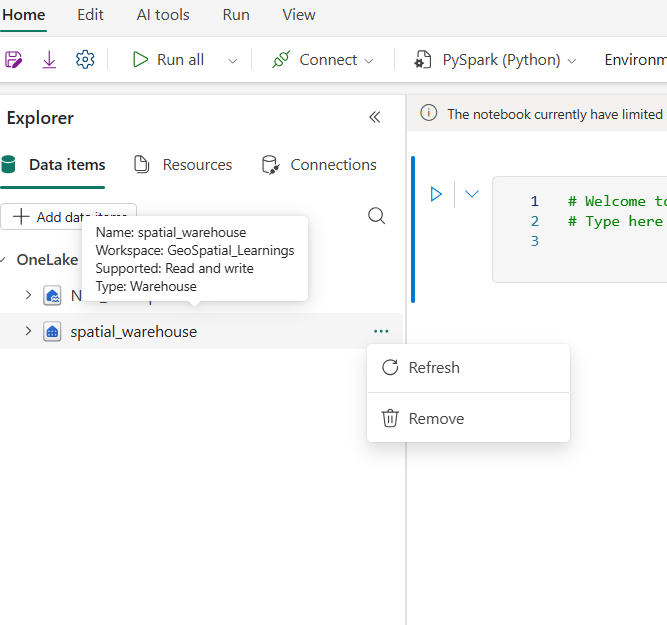Open PySpark (Python) language dropdown
The height and width of the screenshot is (625, 667).
tap(573, 61)
